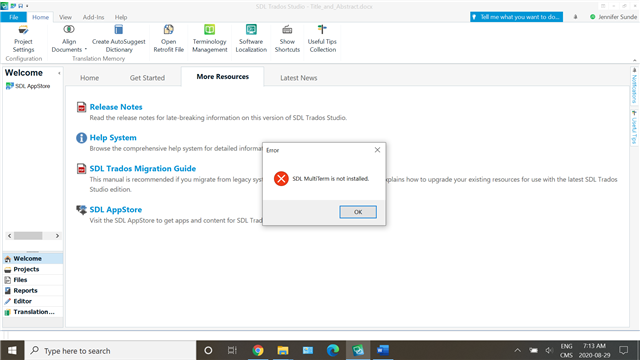The width and height of the screenshot is (640, 360).
Task: Open the Help ribbon tab
Action: pos(121,17)
